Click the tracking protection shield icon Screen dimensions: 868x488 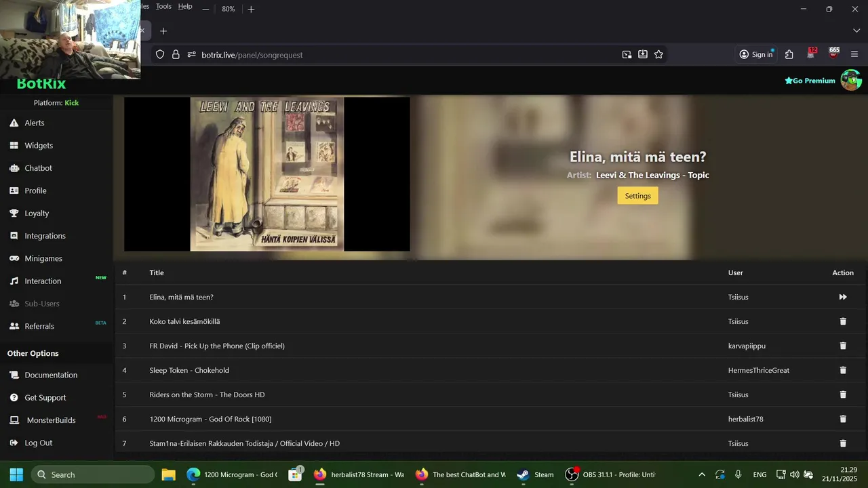coord(160,54)
